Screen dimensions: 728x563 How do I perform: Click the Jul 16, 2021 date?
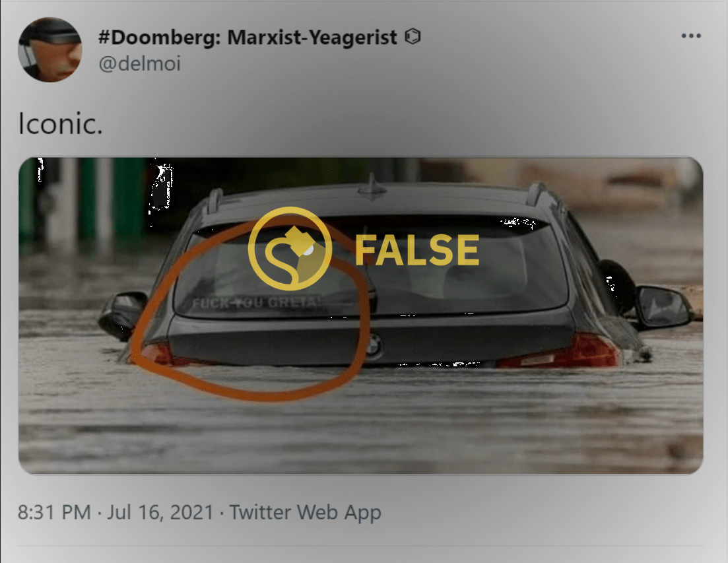click(160, 512)
